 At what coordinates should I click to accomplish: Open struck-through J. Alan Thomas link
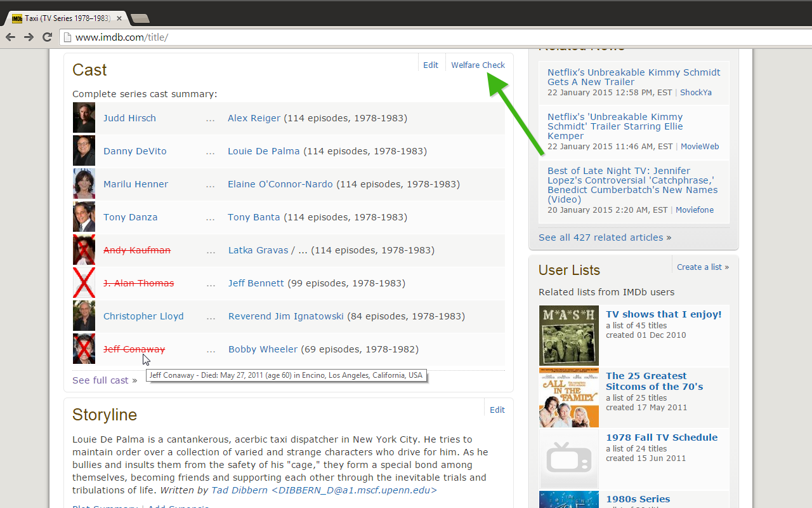point(139,283)
